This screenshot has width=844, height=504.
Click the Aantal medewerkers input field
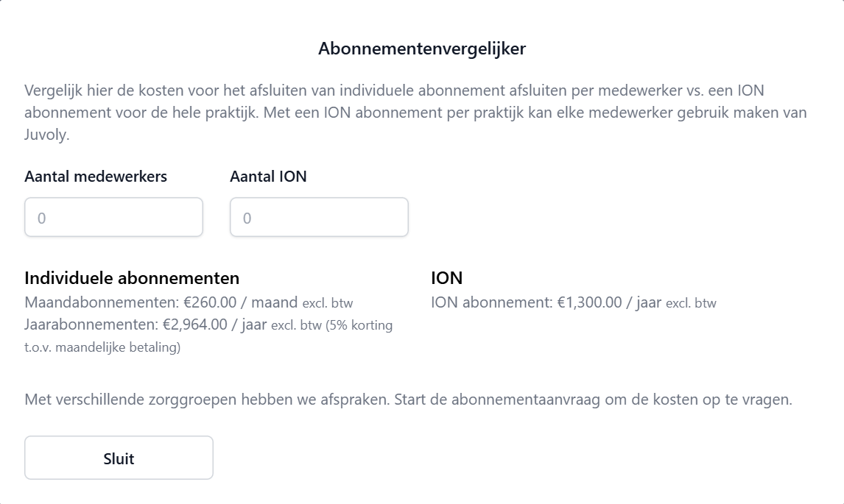click(113, 218)
